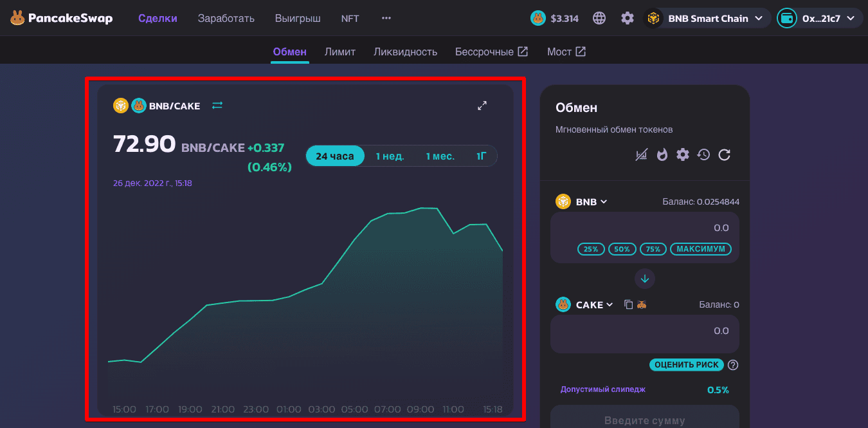
Task: Click the PancakeSwap bunny logo
Action: (17, 18)
